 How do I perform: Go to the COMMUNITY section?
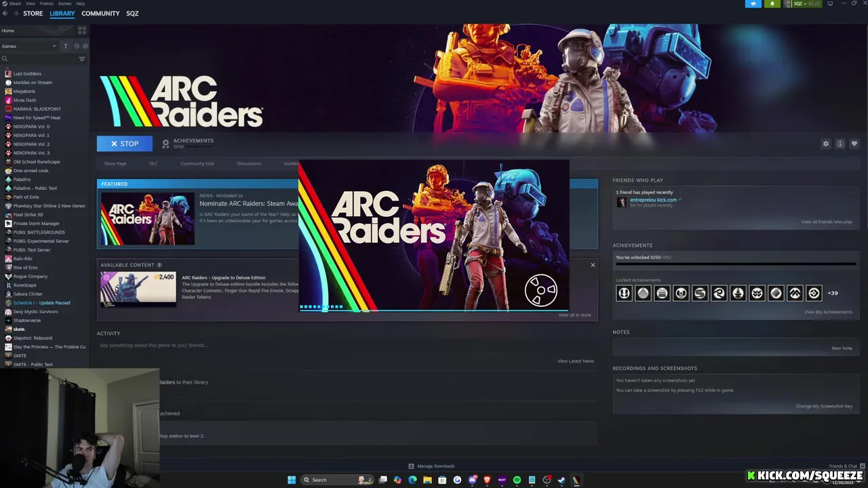coord(100,14)
